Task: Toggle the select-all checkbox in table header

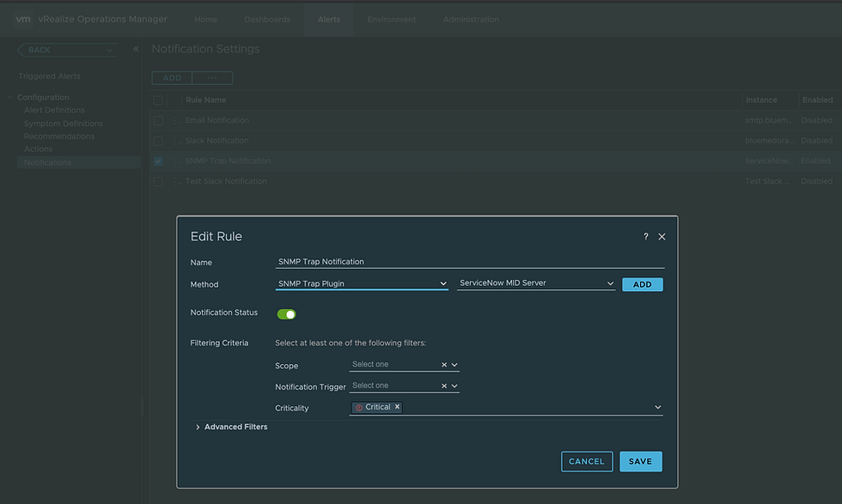Action: point(158,100)
